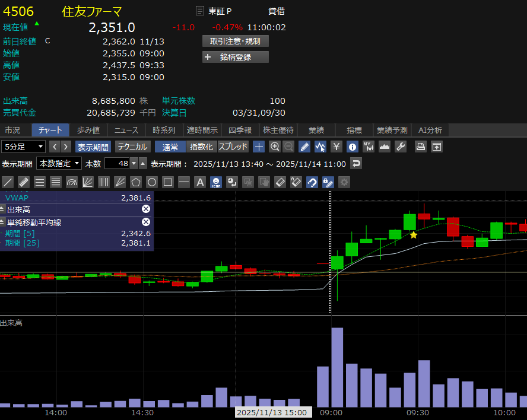Click the 取引注意・規制 button
This screenshot has width=527, height=420.
point(236,41)
